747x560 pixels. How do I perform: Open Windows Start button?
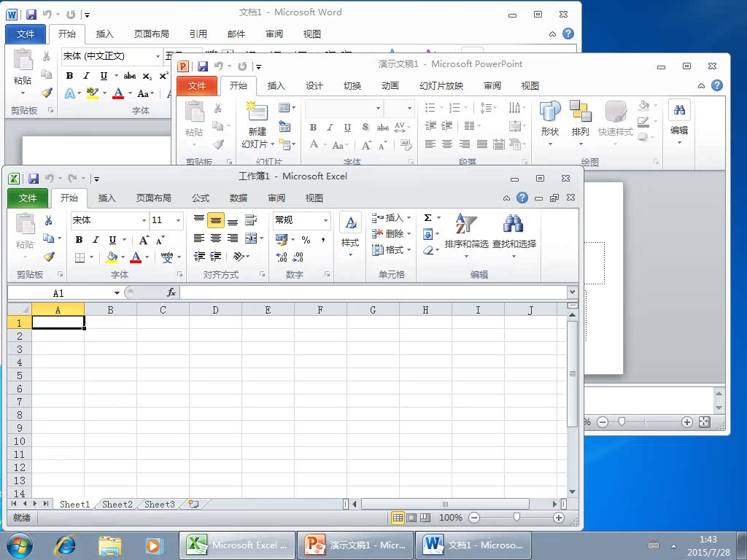pyautogui.click(x=20, y=545)
